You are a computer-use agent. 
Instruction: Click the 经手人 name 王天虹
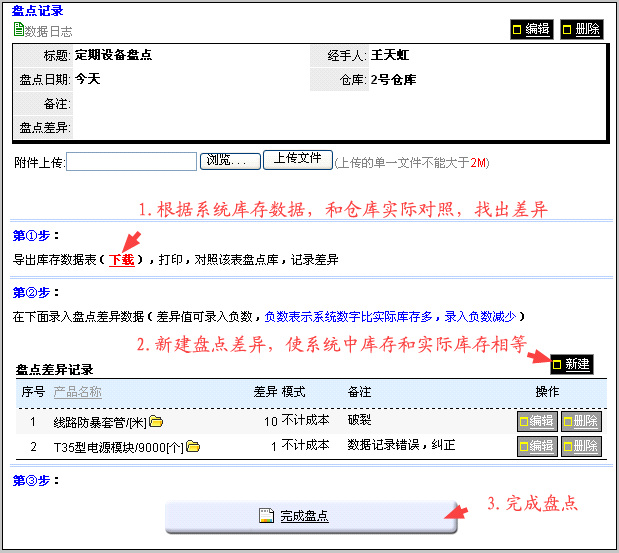click(389, 55)
